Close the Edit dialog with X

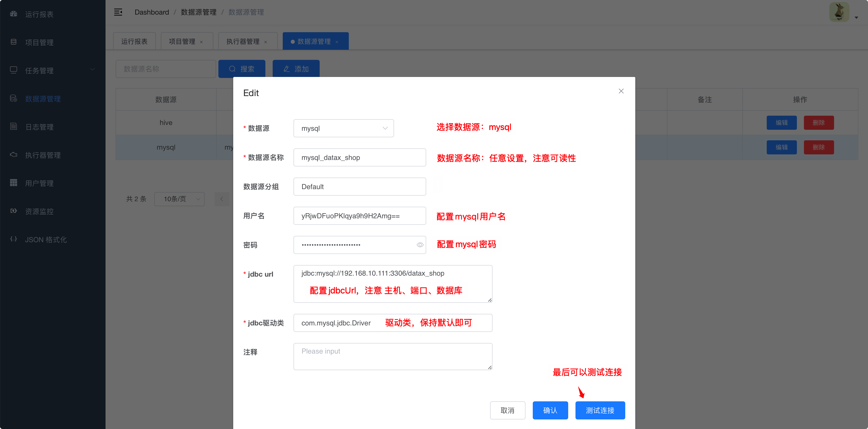point(621,91)
